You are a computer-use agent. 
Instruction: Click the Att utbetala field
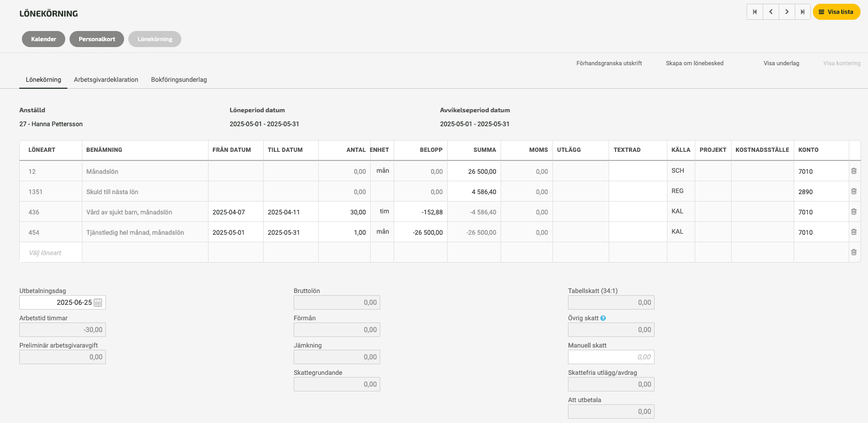click(611, 412)
